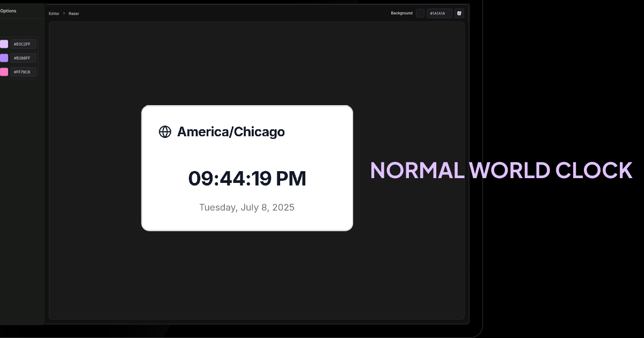Click the NORMAL WORLD CLOCK heading
Screen dimensions: 644x338
coord(501,170)
